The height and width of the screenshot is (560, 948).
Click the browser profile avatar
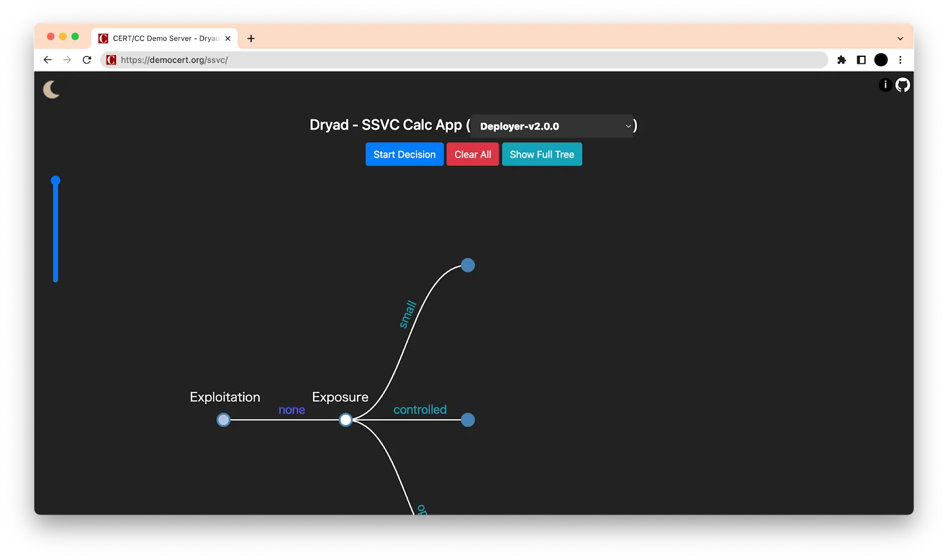coord(881,60)
